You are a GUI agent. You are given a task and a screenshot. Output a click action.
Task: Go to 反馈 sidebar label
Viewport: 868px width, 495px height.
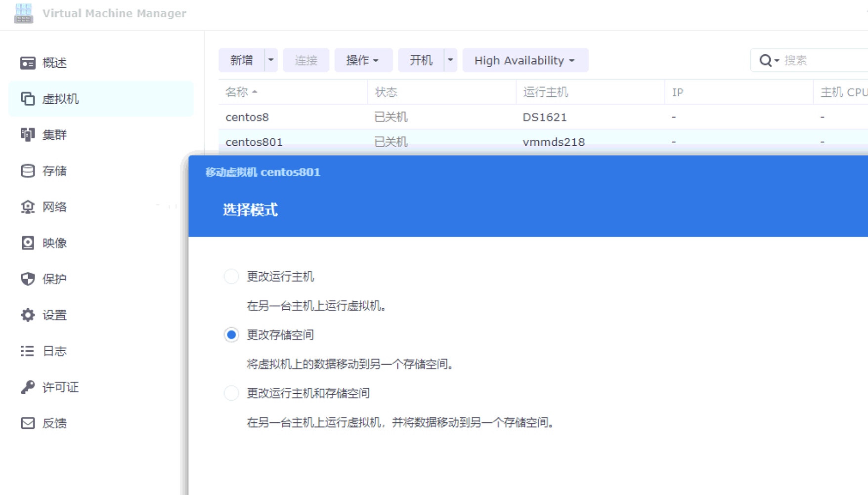point(54,423)
